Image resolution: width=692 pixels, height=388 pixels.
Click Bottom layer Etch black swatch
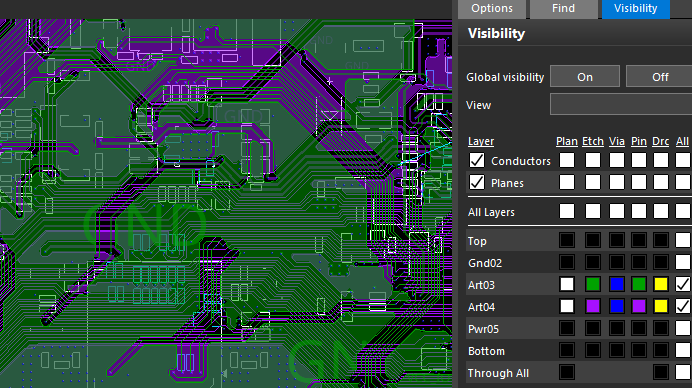593,350
